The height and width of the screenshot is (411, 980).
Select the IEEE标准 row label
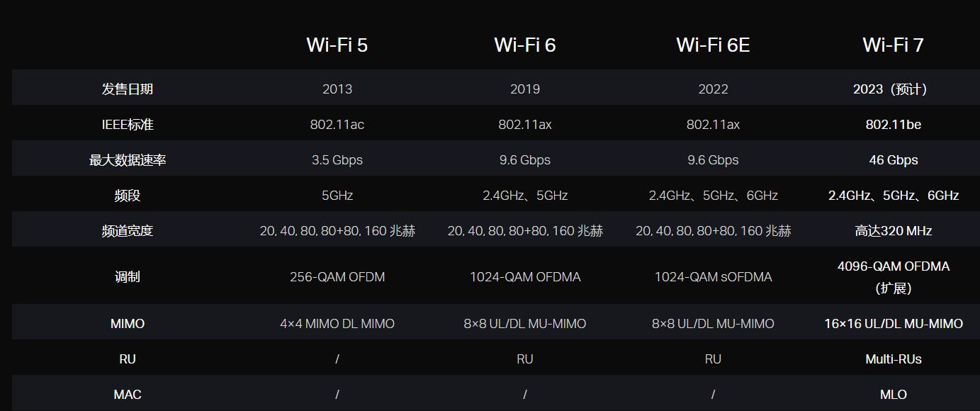[128, 125]
